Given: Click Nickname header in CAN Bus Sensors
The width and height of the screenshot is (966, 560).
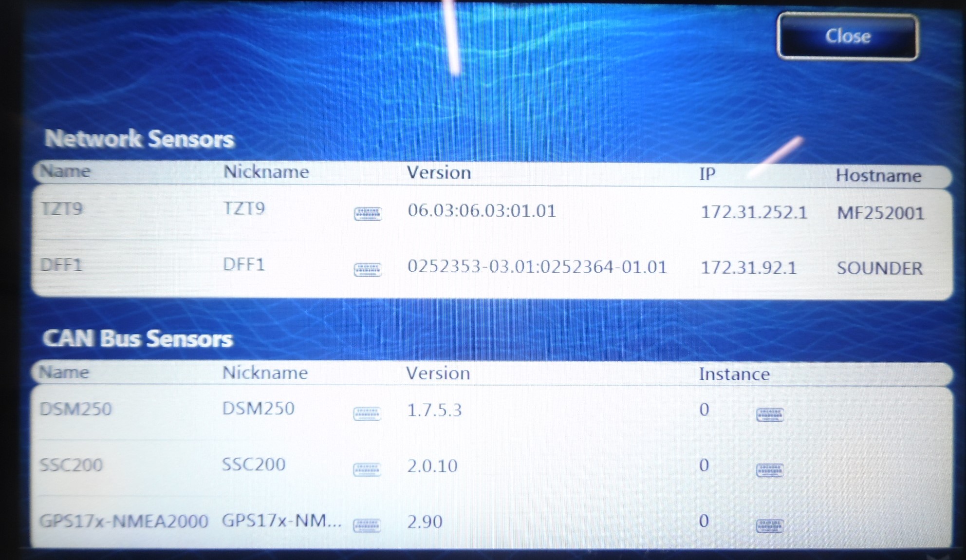Looking at the screenshot, I should [265, 373].
